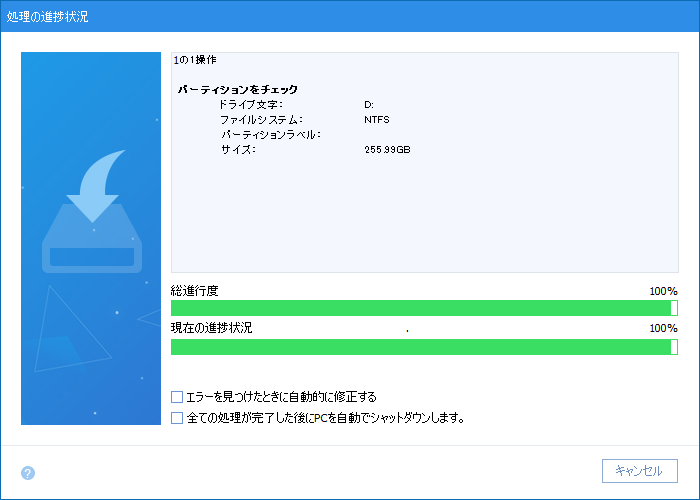Tick shutdown PC after completion checkbox
700x500 pixels.
(x=177, y=418)
